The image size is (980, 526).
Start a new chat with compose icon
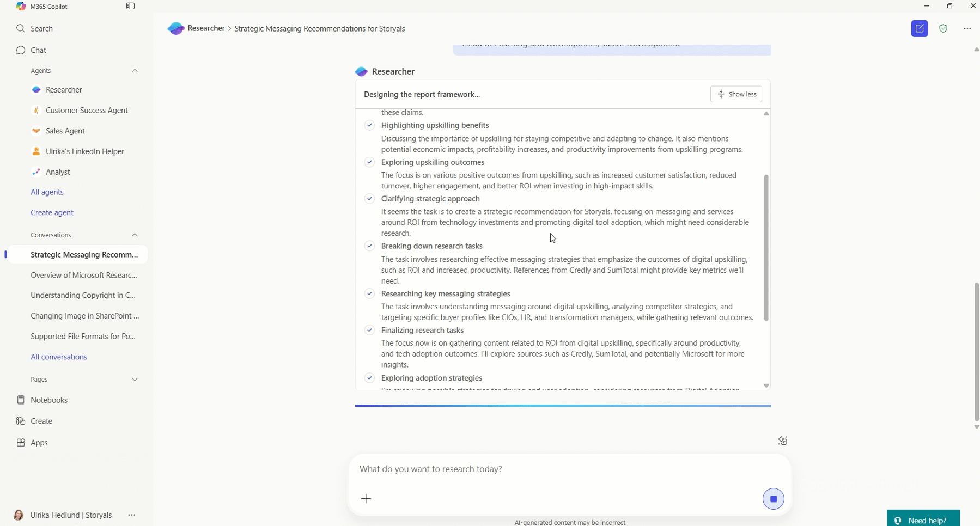pyautogui.click(x=920, y=29)
